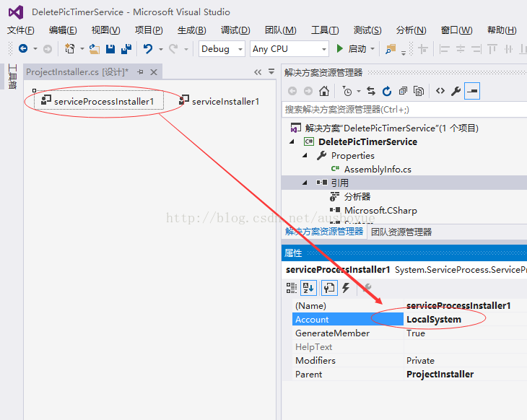Click the find in files icon
The width and height of the screenshot is (527, 420).
point(391,49)
